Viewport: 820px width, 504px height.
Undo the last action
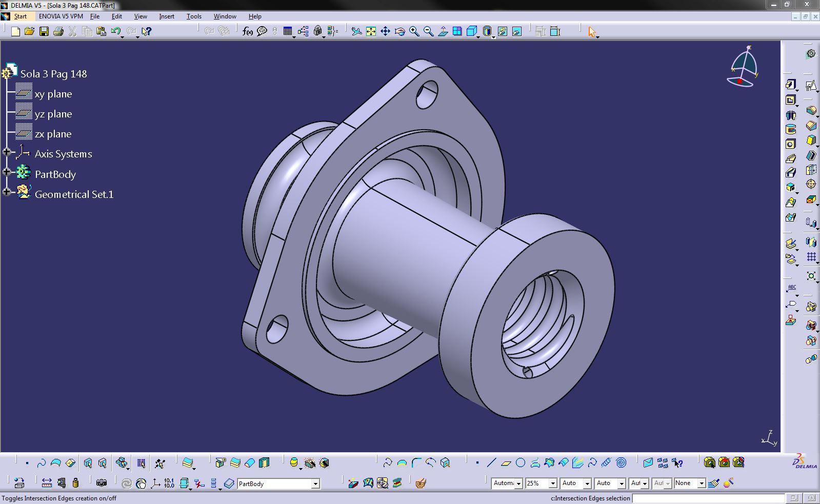point(115,32)
